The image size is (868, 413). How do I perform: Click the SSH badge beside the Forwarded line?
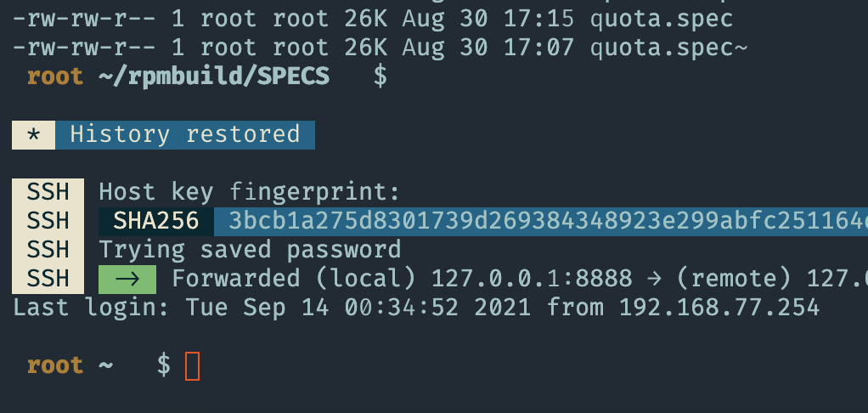coord(48,279)
